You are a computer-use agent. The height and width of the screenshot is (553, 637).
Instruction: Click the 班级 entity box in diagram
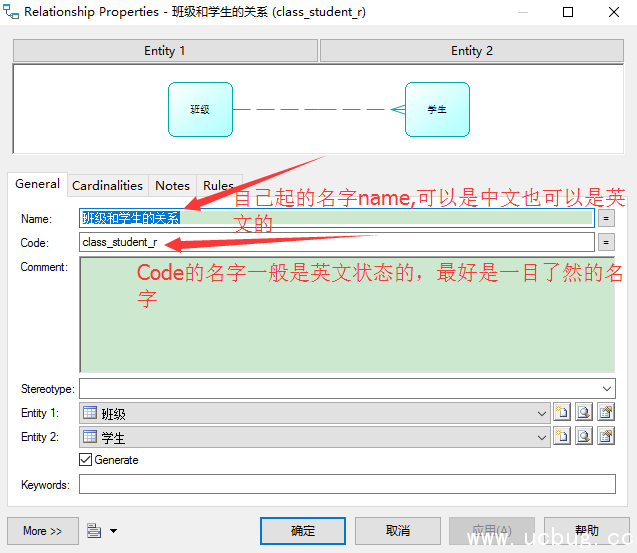click(x=200, y=109)
